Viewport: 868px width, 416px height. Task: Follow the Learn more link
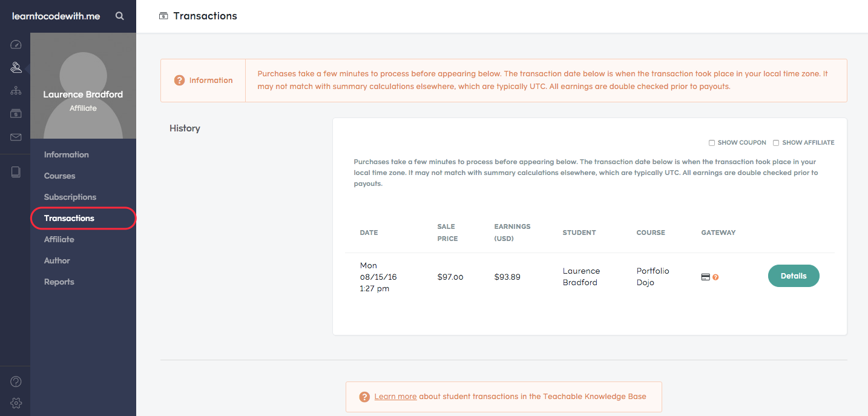(x=395, y=397)
